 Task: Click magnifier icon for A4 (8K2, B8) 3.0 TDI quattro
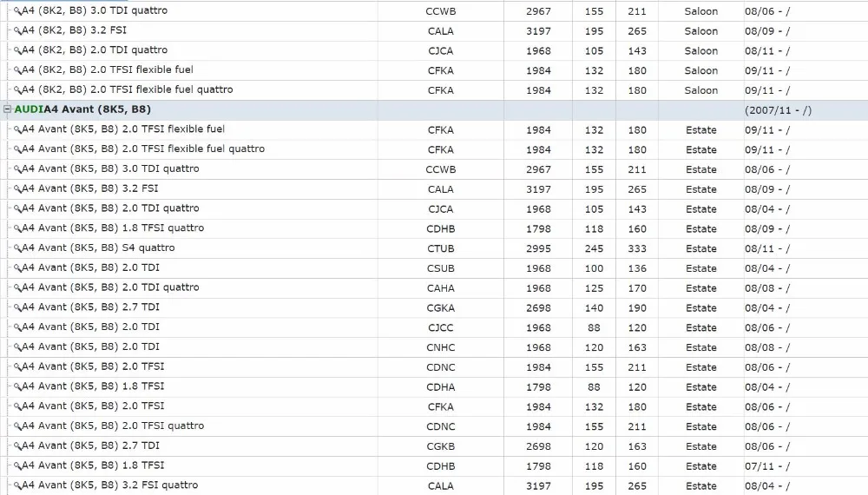[17, 11]
